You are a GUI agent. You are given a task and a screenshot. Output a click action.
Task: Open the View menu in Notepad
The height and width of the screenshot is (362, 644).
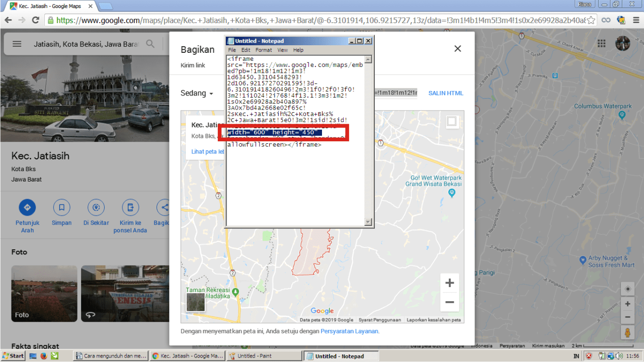click(283, 50)
